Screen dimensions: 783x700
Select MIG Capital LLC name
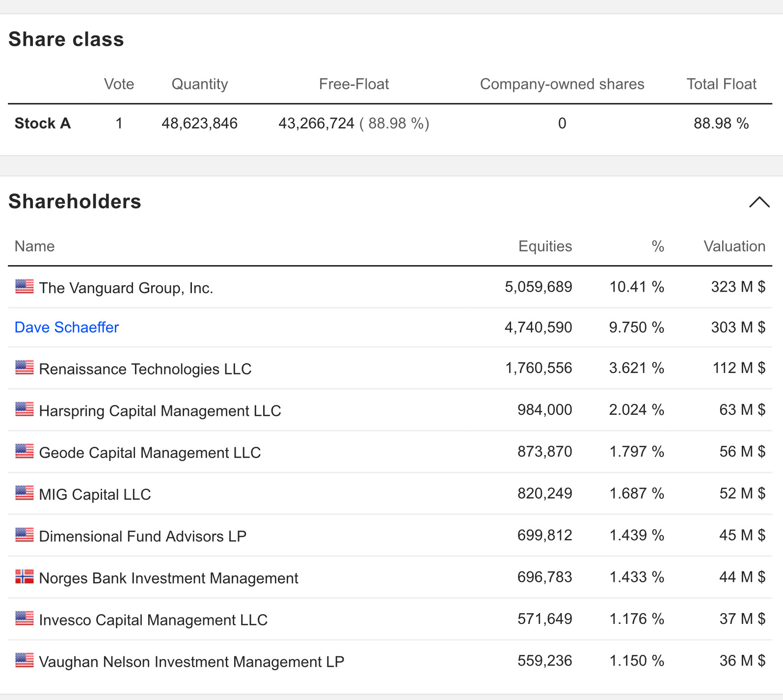click(95, 494)
